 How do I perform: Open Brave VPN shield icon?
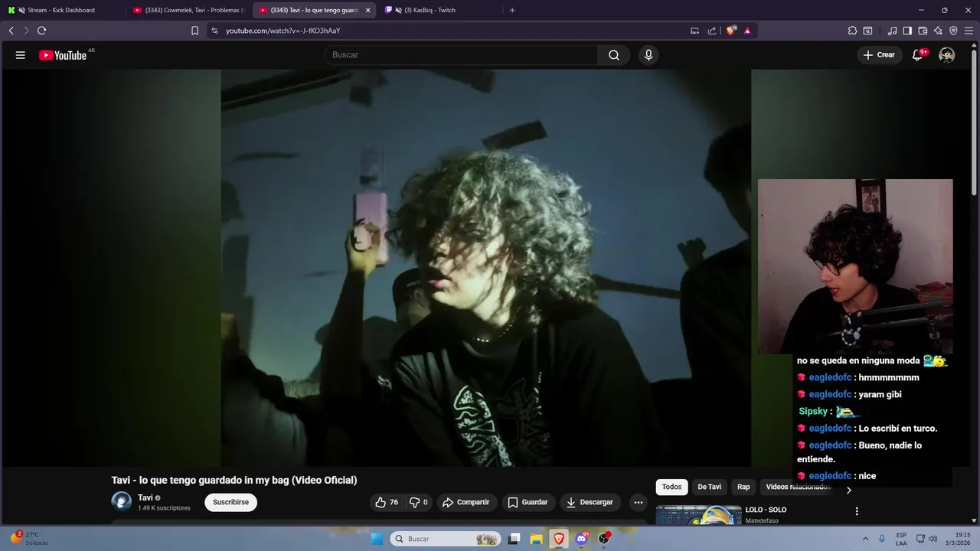[953, 31]
